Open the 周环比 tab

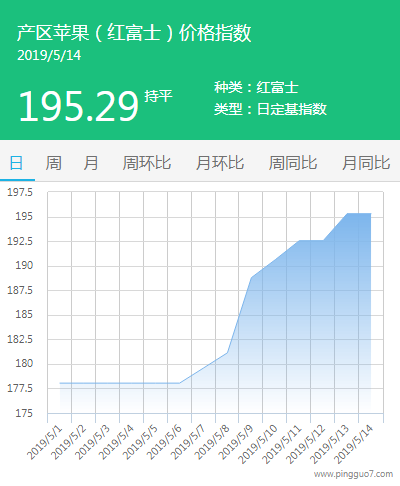147,163
